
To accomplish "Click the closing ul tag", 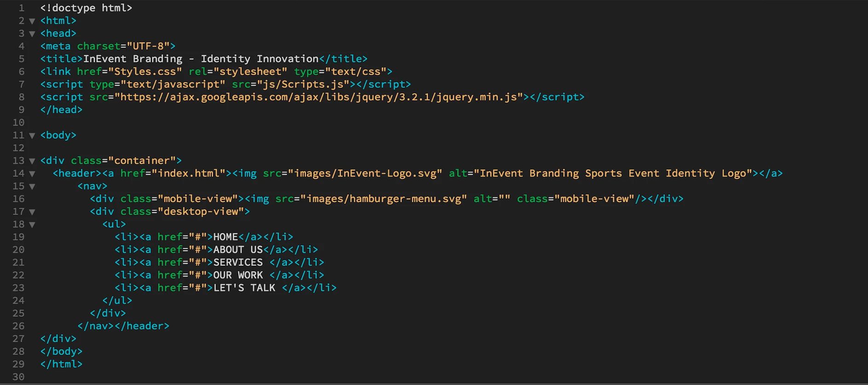I will [117, 300].
